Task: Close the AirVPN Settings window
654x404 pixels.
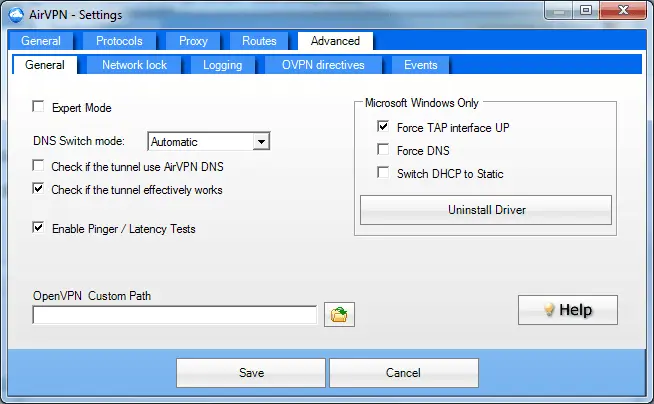Action: pos(623,10)
